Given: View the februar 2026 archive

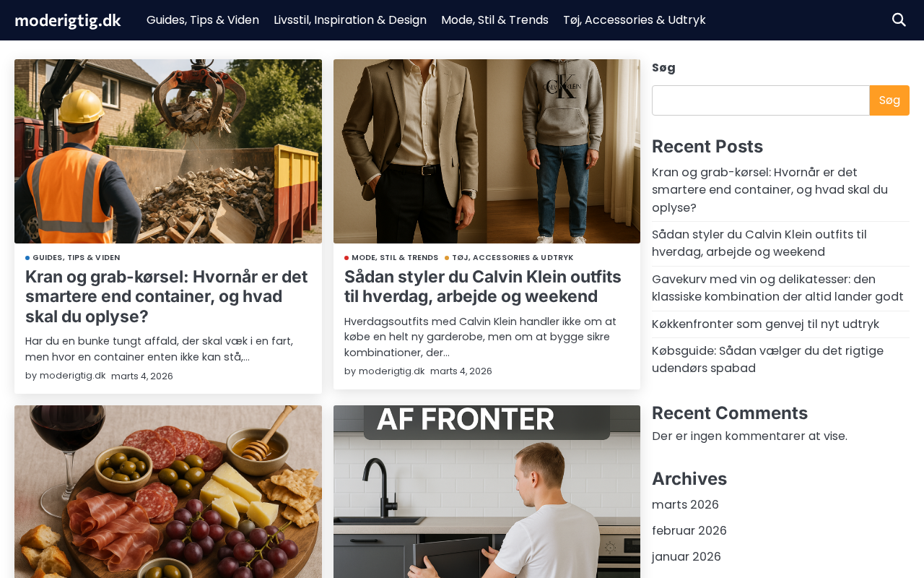Looking at the screenshot, I should click(x=689, y=530).
